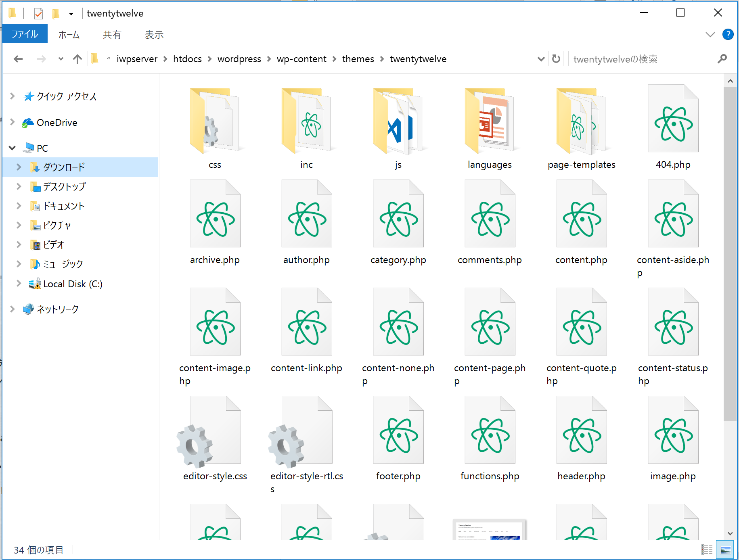Screen dimensions: 739x560
Task: Switch to large thumbnails view icon
Action: click(x=725, y=550)
